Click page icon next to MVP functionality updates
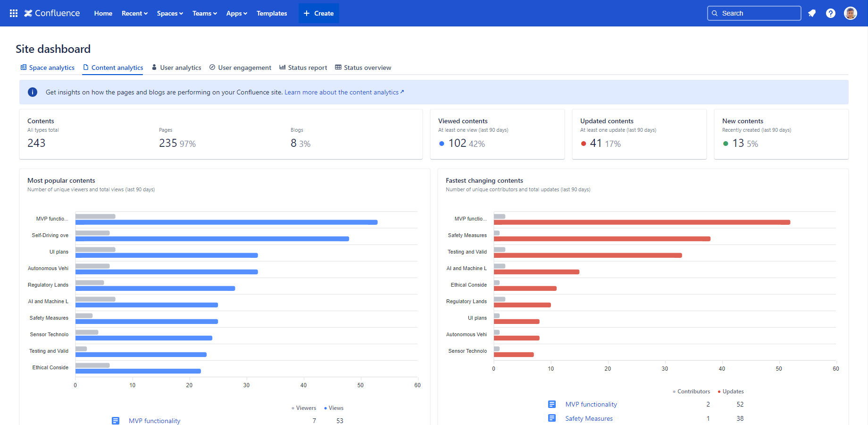Screen dimensions: 868x425 point(552,404)
